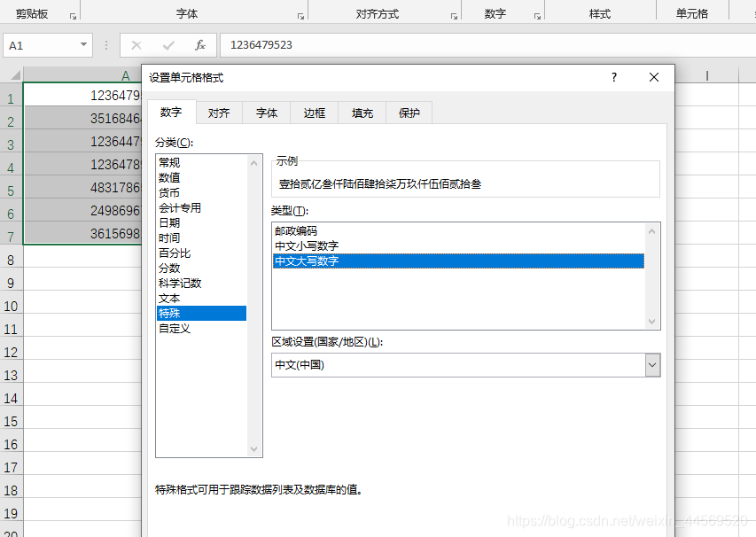Select 分数 category

point(201,268)
